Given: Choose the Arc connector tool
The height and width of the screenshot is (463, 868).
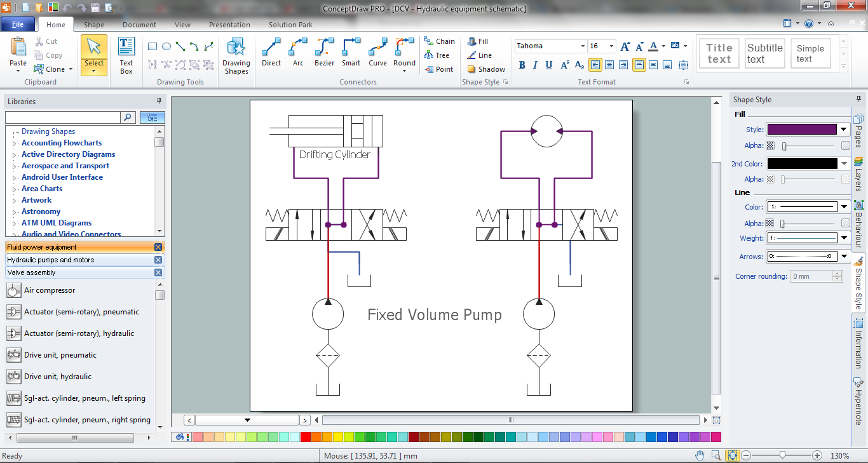Looking at the screenshot, I should [x=298, y=52].
